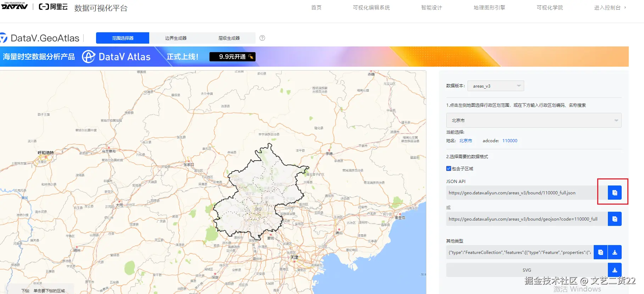Screen dimensions: 644x294
Task: Click the Aliyun 阿里云 logo
Action: click(x=53, y=6)
